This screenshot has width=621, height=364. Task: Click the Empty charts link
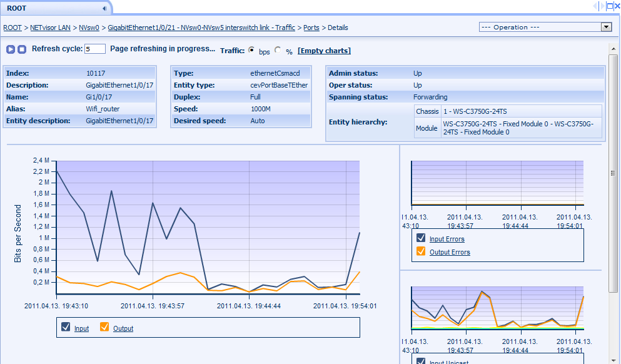point(324,51)
